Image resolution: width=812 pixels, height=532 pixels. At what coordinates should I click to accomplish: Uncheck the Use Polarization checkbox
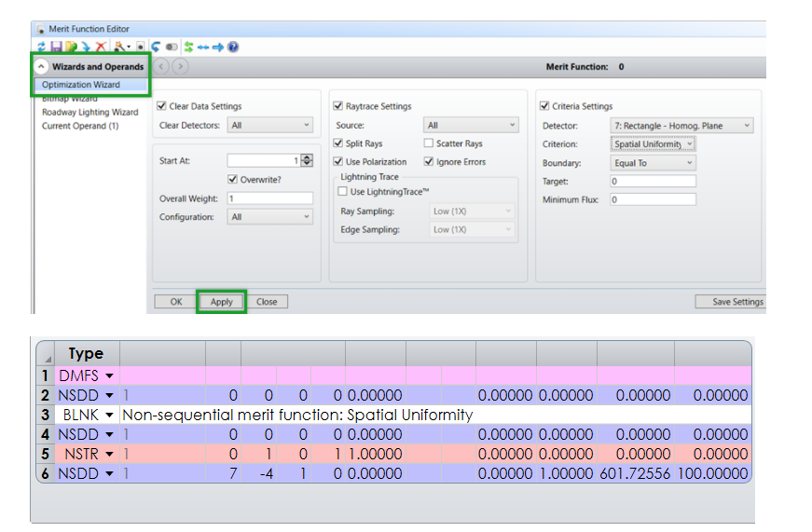(338, 162)
